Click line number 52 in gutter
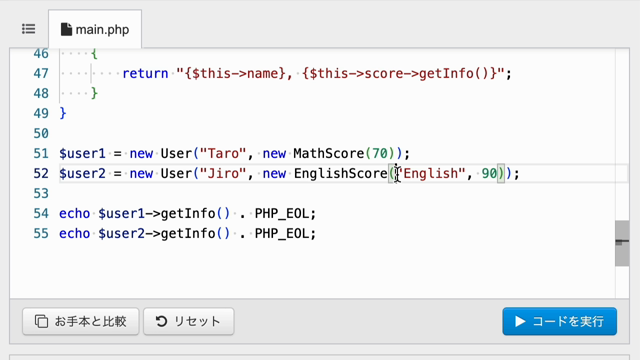This screenshot has height=360, width=640. click(x=41, y=173)
